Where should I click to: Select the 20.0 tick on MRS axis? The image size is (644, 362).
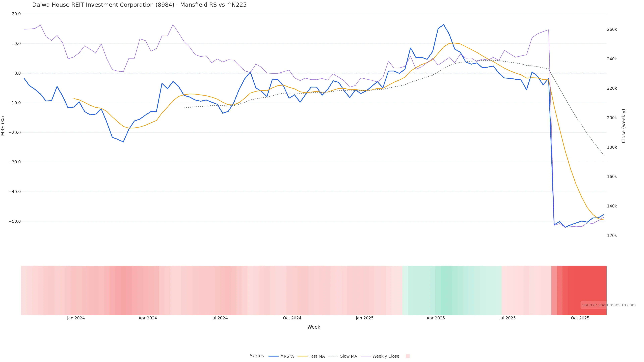16,14
